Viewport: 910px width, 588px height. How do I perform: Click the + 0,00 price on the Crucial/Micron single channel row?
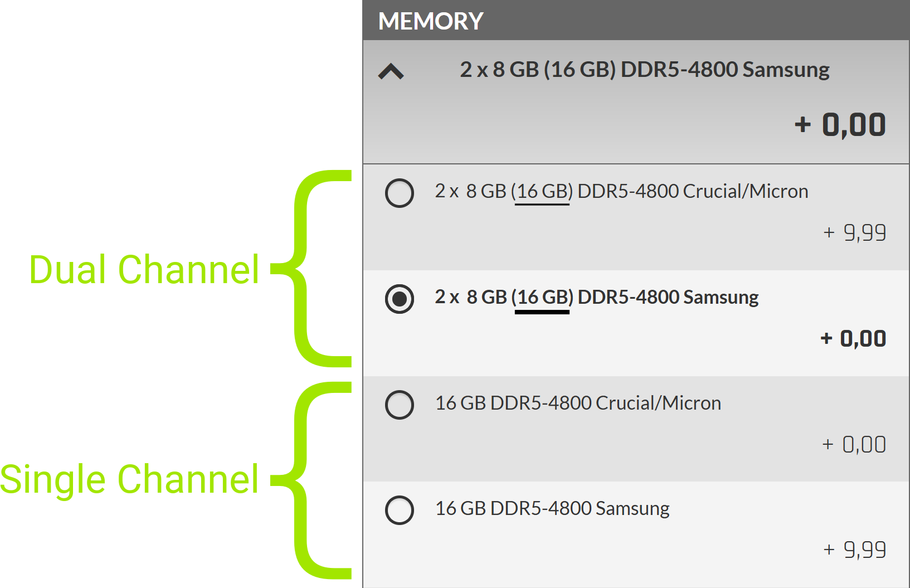tap(855, 444)
